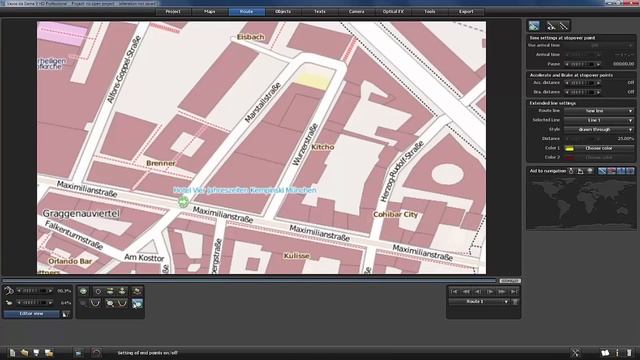Switch to the Maps tab
The image size is (640, 360).
(210, 11)
